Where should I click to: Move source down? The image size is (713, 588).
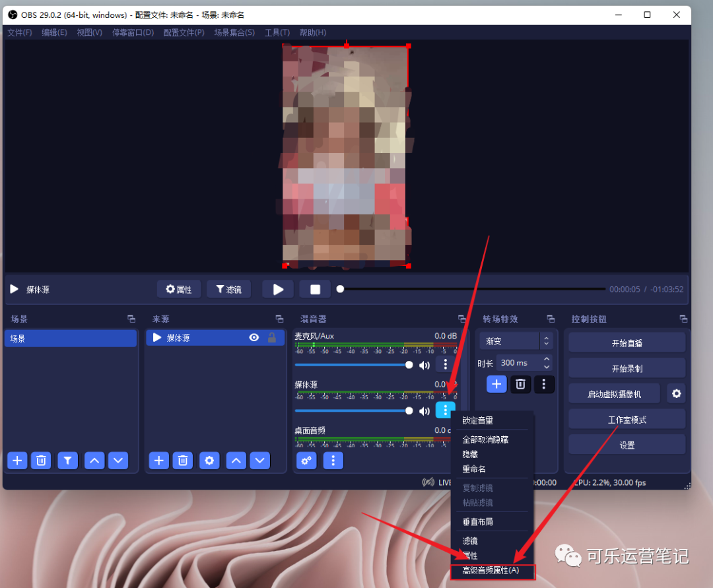(260, 461)
